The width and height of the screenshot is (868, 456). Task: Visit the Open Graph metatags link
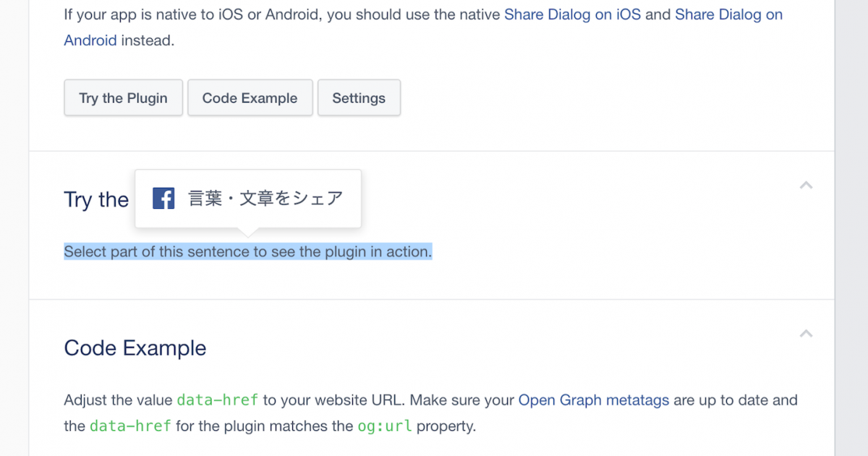pyautogui.click(x=593, y=400)
